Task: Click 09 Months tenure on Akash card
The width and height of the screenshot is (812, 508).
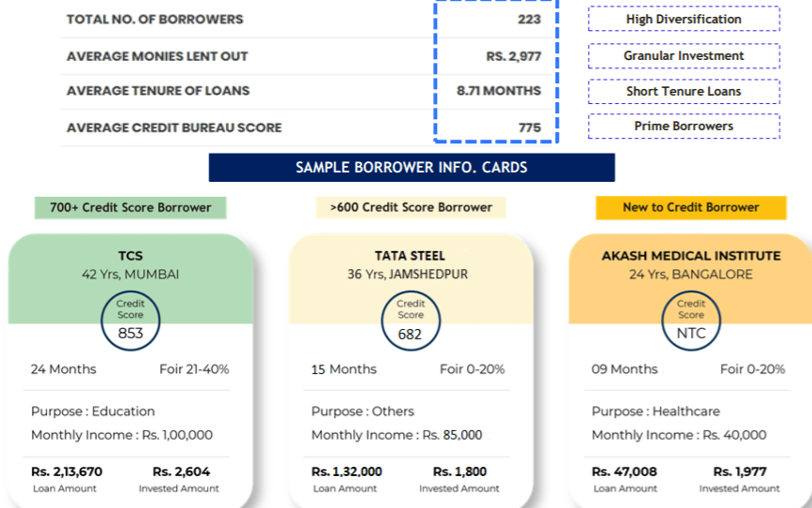Action: [624, 369]
